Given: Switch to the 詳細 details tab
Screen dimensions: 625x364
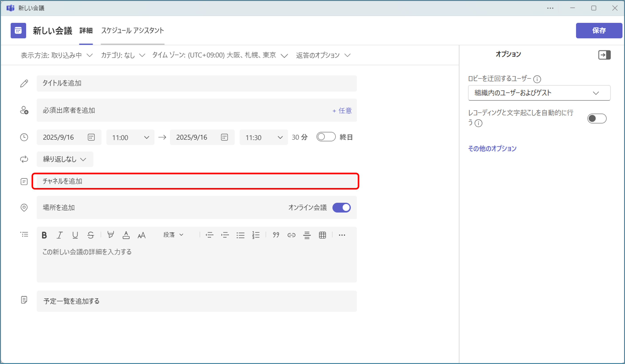Looking at the screenshot, I should 86,30.
